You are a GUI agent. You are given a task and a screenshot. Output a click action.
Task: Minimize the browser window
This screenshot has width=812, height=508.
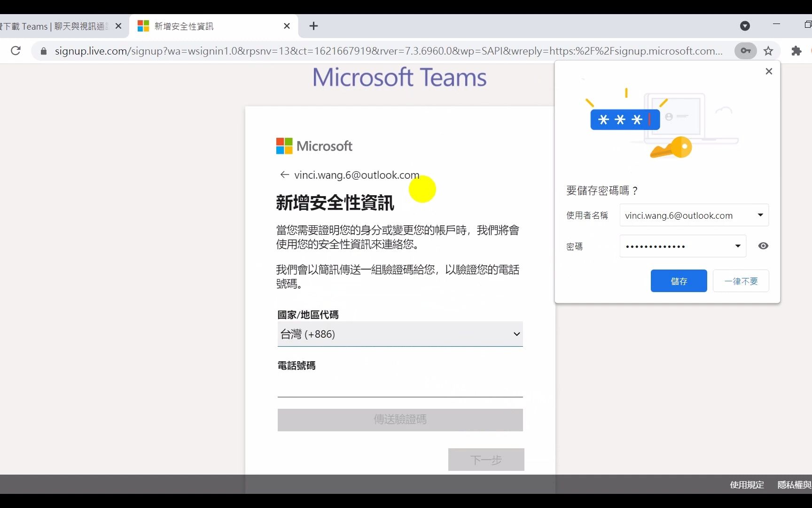click(x=776, y=24)
